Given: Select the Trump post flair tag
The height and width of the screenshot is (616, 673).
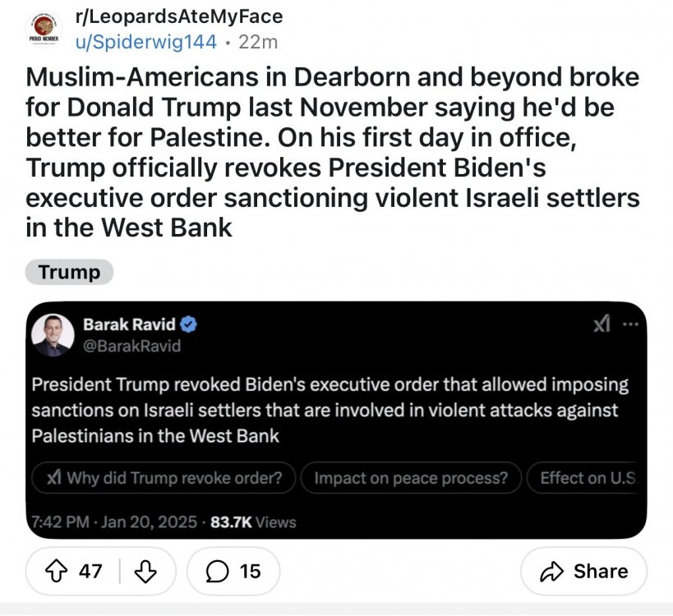Looking at the screenshot, I should (69, 273).
